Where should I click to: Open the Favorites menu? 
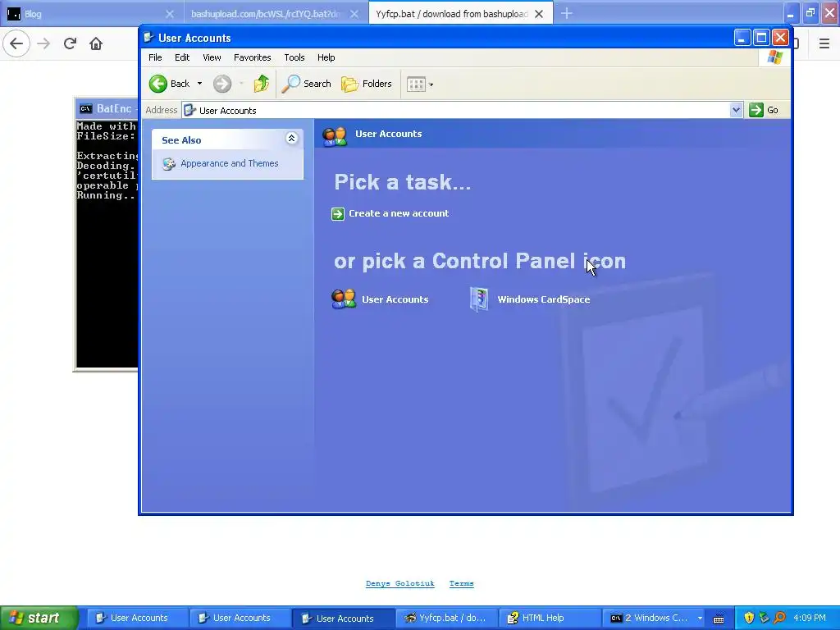click(x=253, y=57)
